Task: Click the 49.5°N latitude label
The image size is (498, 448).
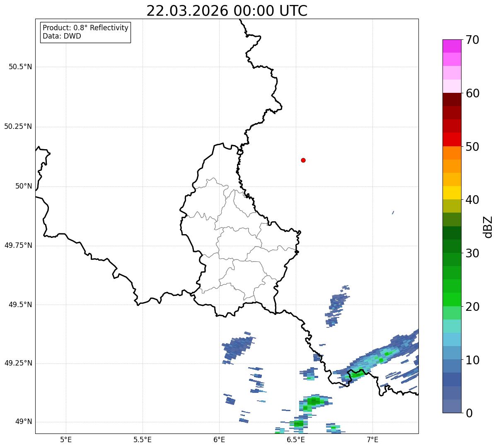Action: (20, 305)
